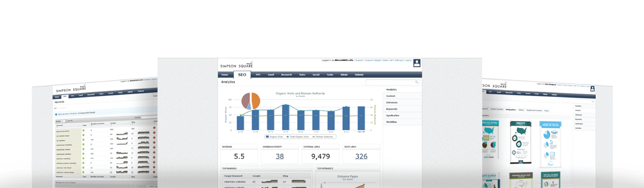
Task: Click the Domain Authority value 38
Action: pyautogui.click(x=279, y=156)
